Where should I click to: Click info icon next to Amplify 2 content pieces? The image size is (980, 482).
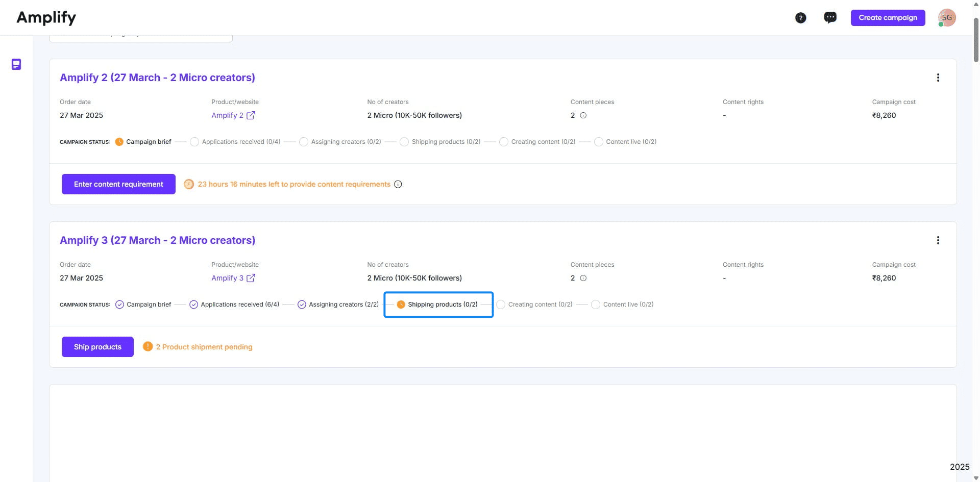[x=583, y=115]
